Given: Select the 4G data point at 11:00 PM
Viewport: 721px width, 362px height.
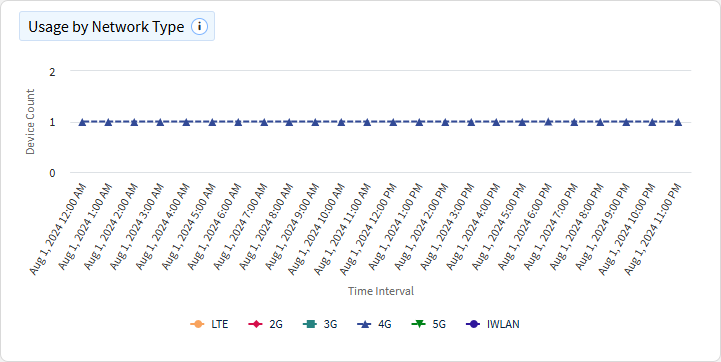Looking at the screenshot, I should [678, 122].
